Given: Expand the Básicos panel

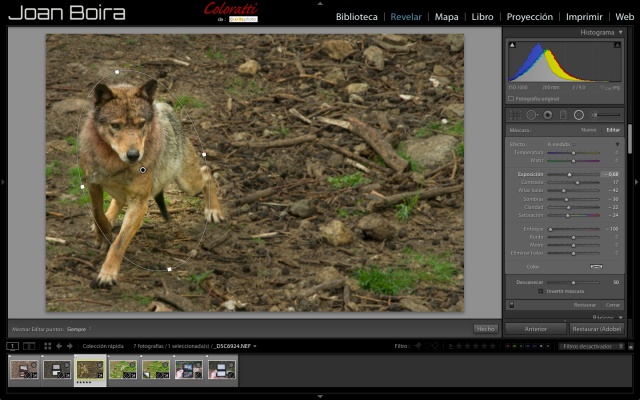Looking at the screenshot, I should point(620,317).
